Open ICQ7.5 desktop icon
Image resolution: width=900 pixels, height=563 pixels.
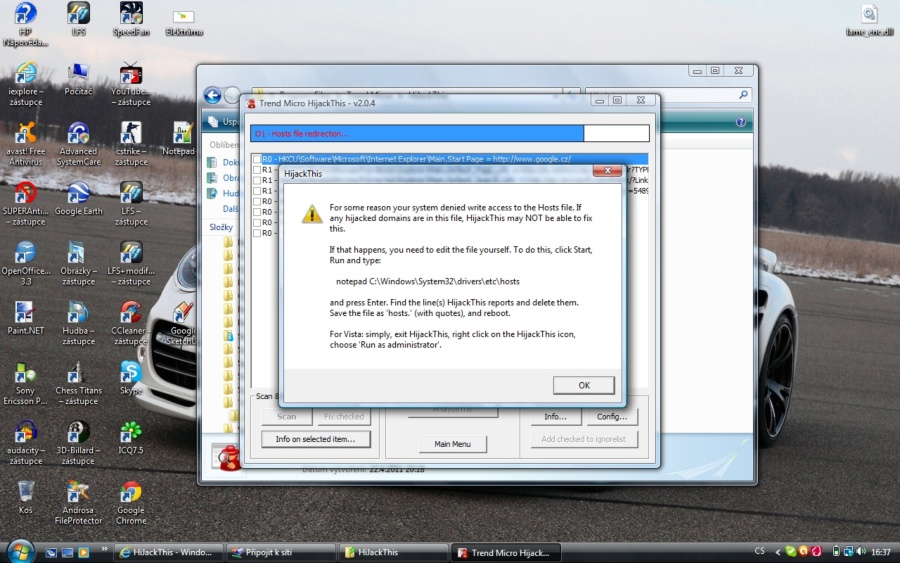coord(131,438)
